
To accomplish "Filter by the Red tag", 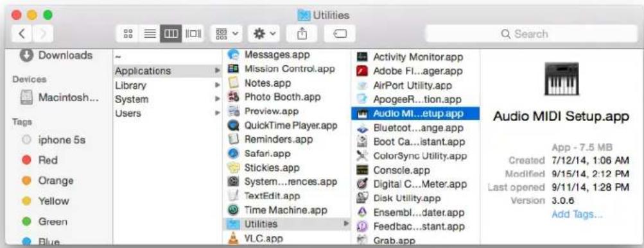I will pyautogui.click(x=40, y=160).
